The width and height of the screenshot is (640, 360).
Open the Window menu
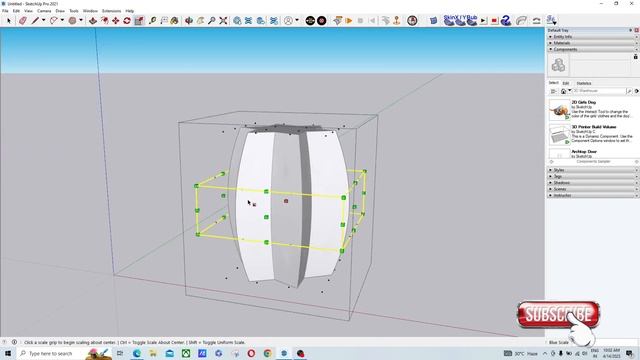(x=90, y=11)
